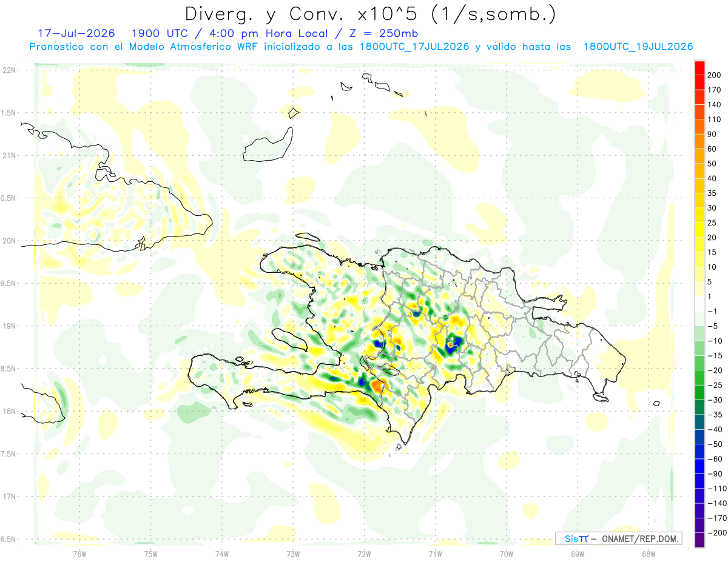Image resolution: width=728 pixels, height=562 pixels.
Task: Click the '20N' latitude label
Action: 9,241
